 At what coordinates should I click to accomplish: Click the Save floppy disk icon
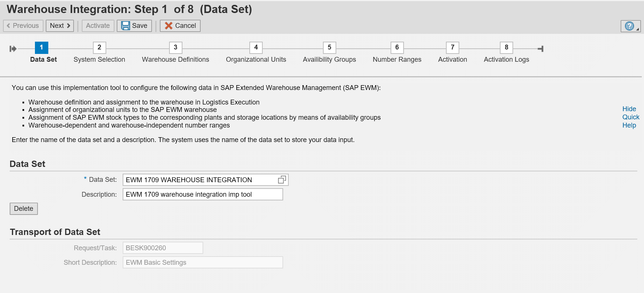(x=126, y=26)
